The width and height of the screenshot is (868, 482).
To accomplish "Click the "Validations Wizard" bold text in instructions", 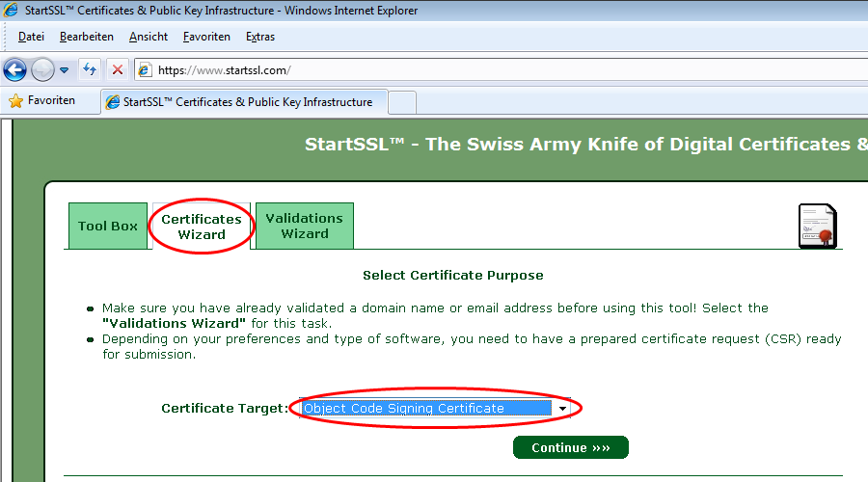I will point(174,323).
